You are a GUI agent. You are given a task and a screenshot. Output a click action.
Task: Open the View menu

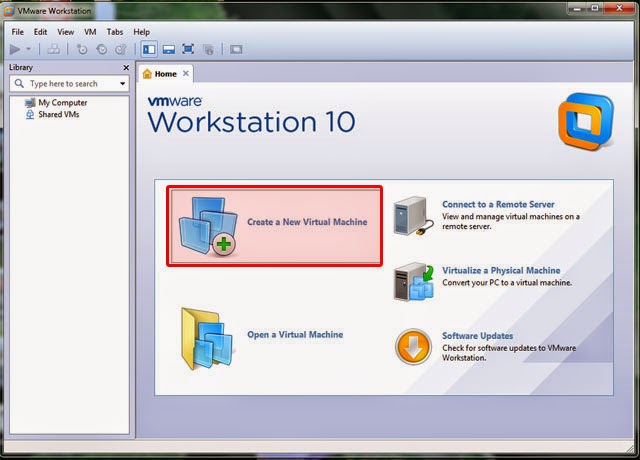click(x=65, y=32)
